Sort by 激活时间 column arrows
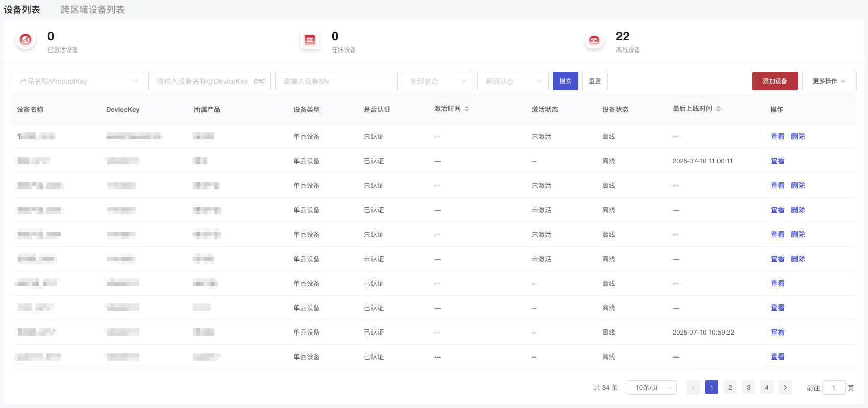 [x=466, y=109]
